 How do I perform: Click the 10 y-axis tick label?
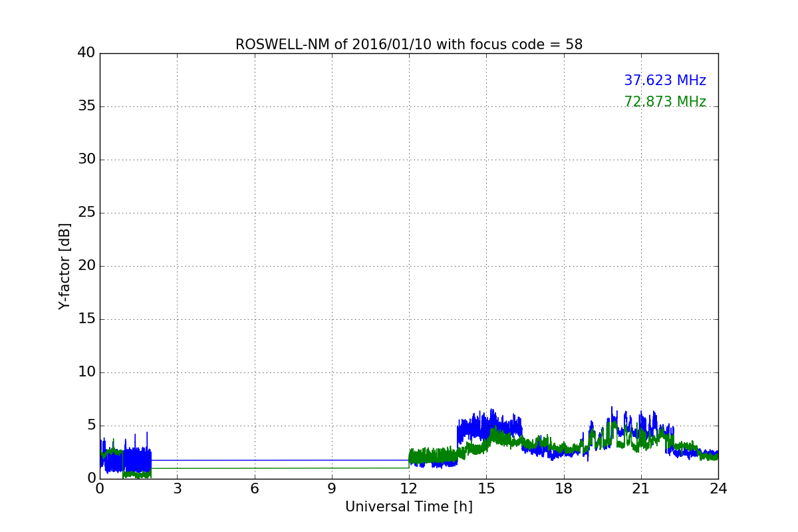click(x=86, y=372)
